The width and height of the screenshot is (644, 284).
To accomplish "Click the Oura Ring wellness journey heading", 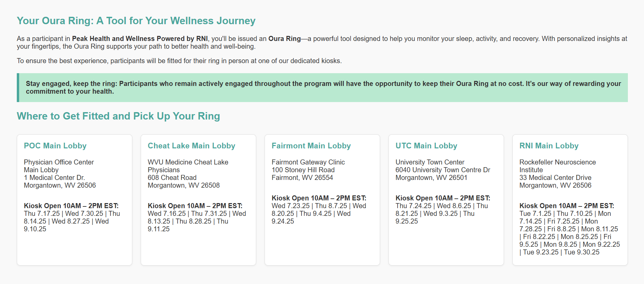I will pyautogui.click(x=136, y=21).
